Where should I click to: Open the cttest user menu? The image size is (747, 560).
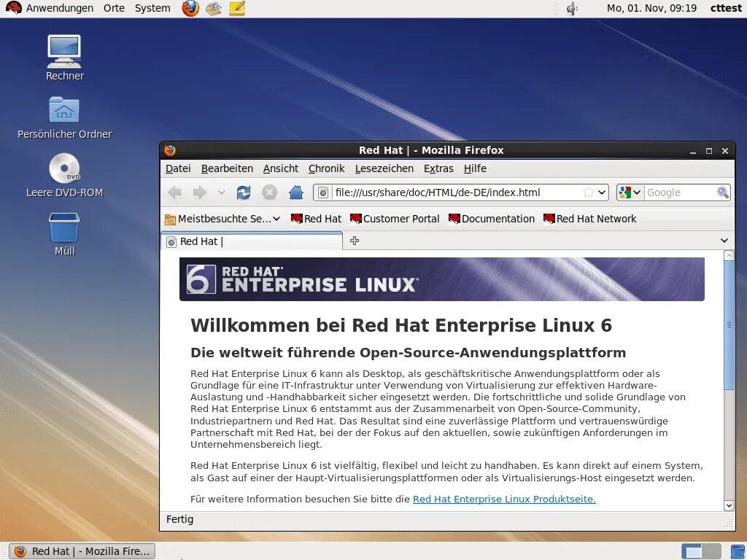(726, 8)
